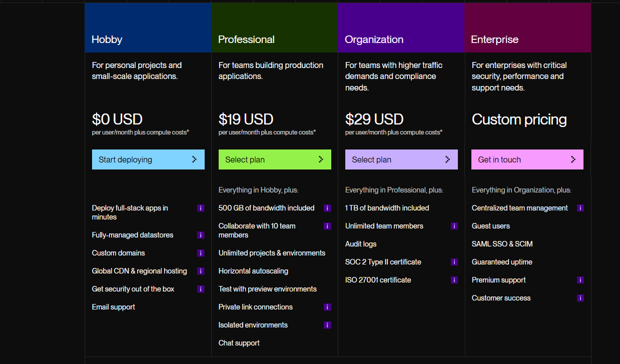Click info icon next to Fully-managed datastores
Viewport: 620px width, 364px height.
201,235
